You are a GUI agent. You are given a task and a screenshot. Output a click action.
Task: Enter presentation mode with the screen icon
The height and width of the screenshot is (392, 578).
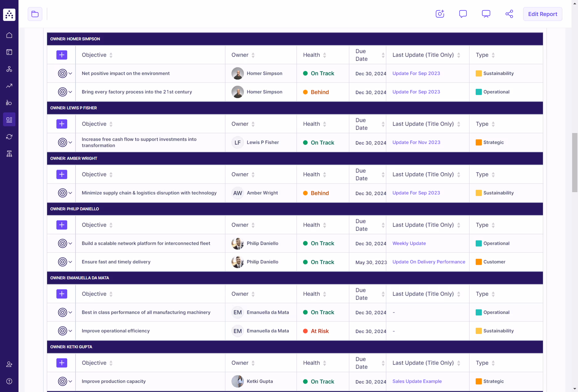(486, 14)
